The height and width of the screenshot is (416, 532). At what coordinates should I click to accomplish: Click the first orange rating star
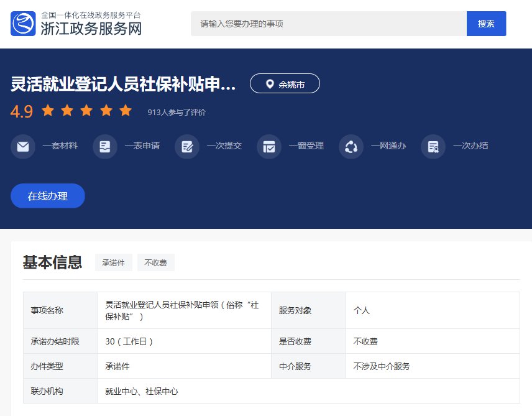48,111
